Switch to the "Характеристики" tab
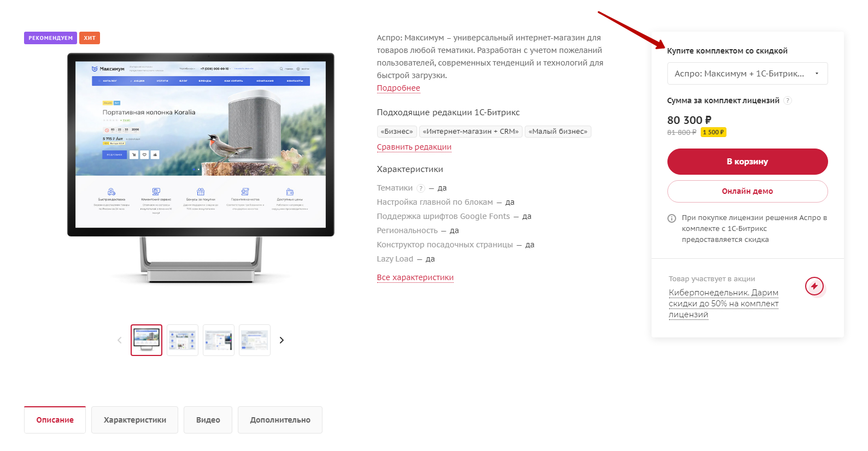The width and height of the screenshot is (868, 451). (x=135, y=420)
